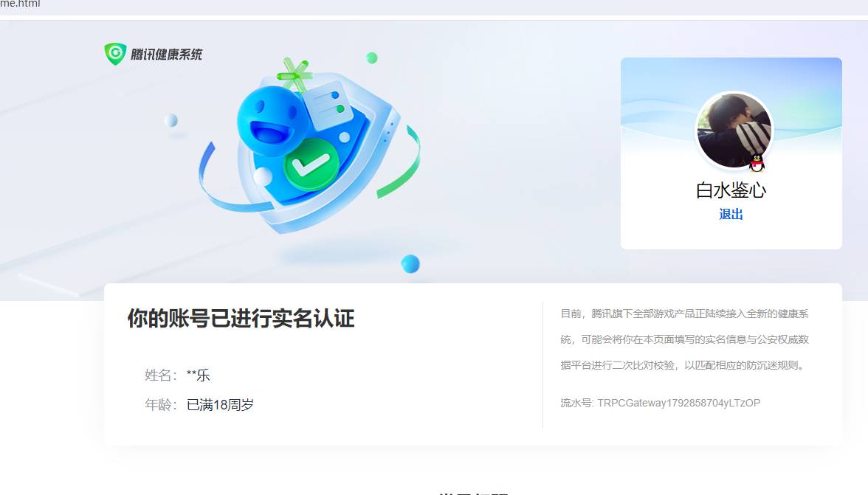Image resolution: width=868 pixels, height=495 pixels.
Task: Select the 年龄 label
Action: (x=161, y=405)
